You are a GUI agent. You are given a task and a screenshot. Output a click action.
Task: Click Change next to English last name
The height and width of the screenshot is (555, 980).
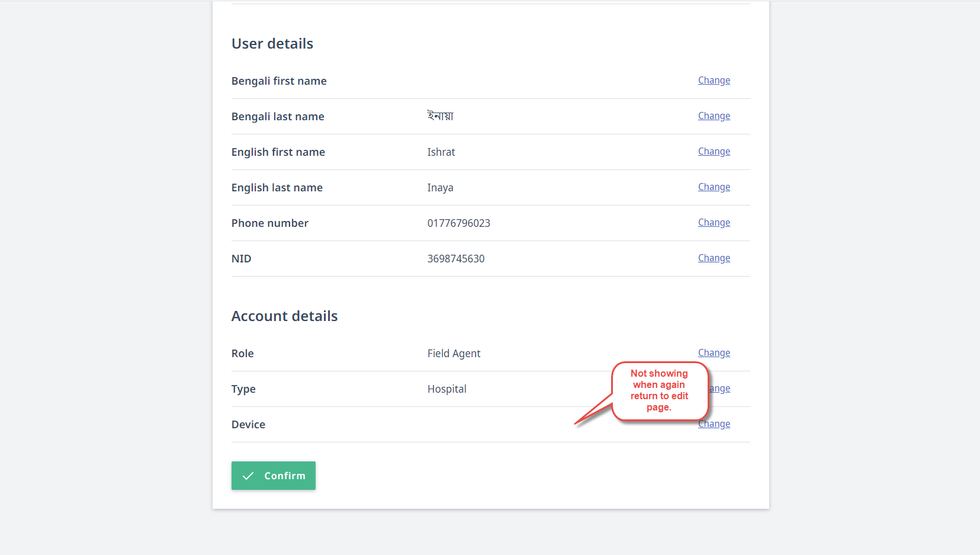pyautogui.click(x=714, y=187)
